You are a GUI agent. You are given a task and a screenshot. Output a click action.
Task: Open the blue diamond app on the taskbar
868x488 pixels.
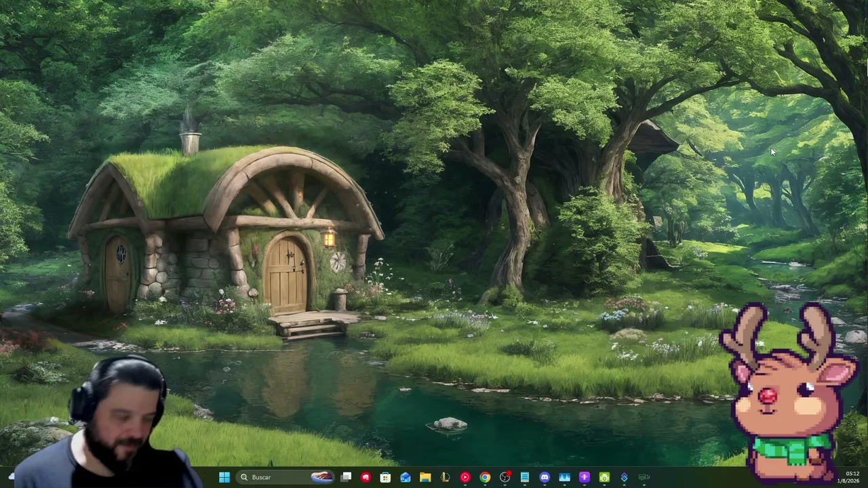pyautogui.click(x=624, y=477)
